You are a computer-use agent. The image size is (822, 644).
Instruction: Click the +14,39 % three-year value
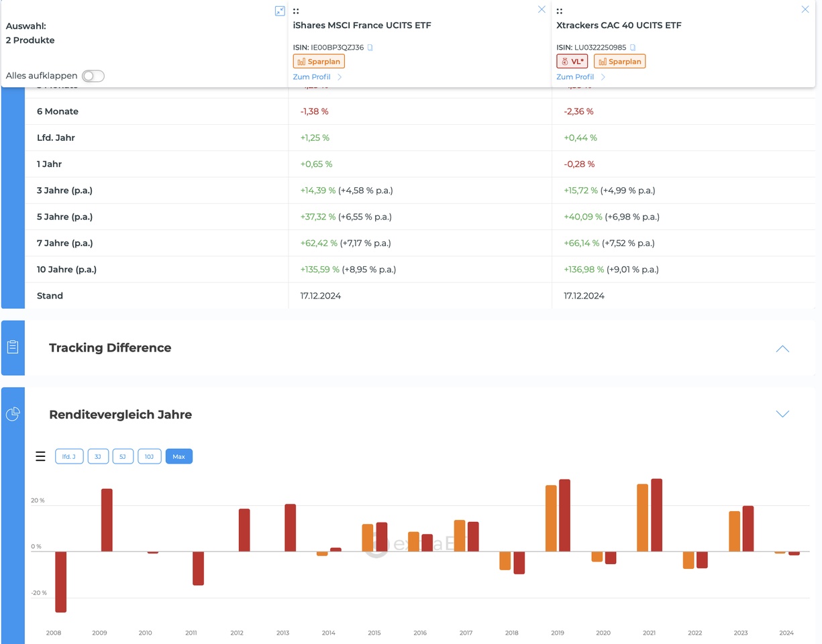tap(318, 191)
